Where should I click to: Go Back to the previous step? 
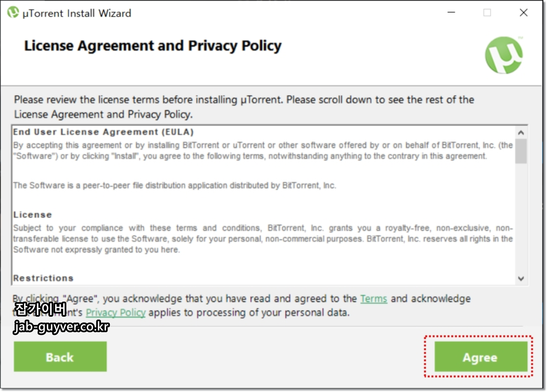tap(60, 357)
